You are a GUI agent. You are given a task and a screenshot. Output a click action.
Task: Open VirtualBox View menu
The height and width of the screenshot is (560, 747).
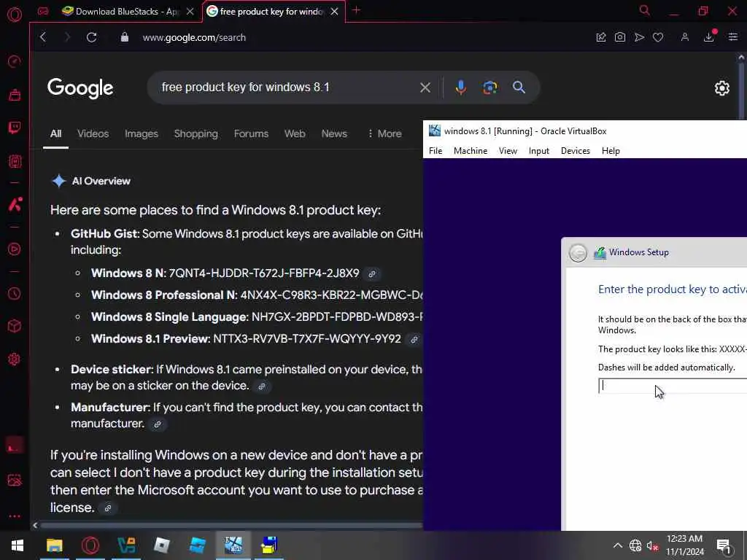[x=508, y=151]
